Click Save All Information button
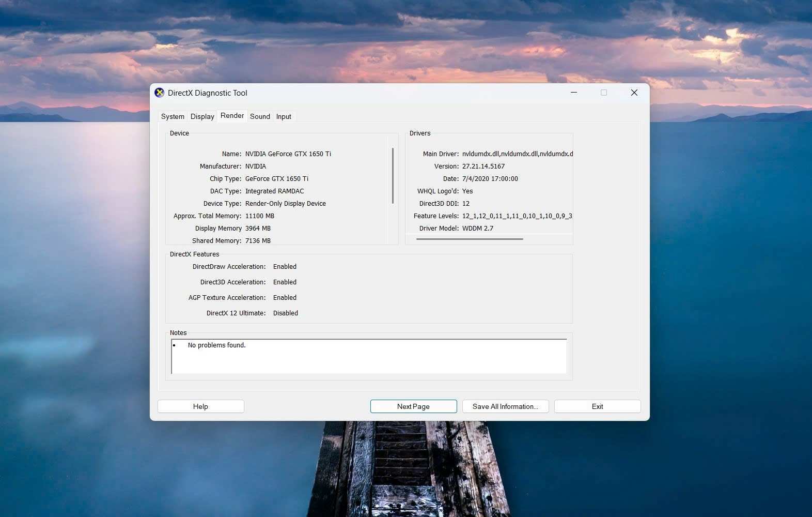This screenshot has height=517, width=812. click(505, 406)
